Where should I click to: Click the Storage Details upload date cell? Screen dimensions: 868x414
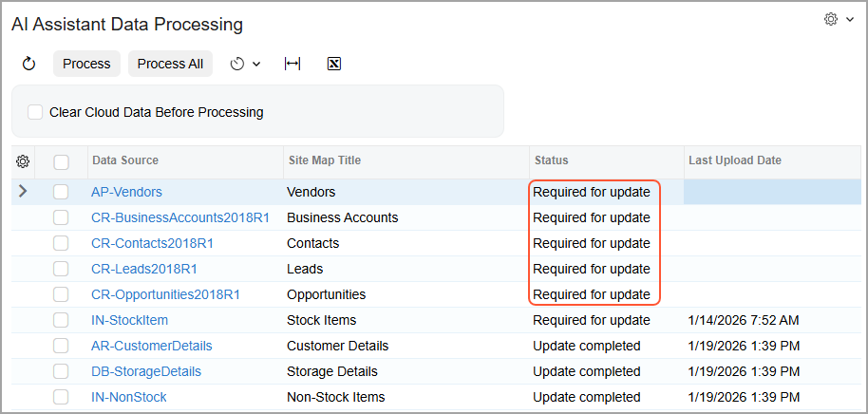[x=772, y=371]
